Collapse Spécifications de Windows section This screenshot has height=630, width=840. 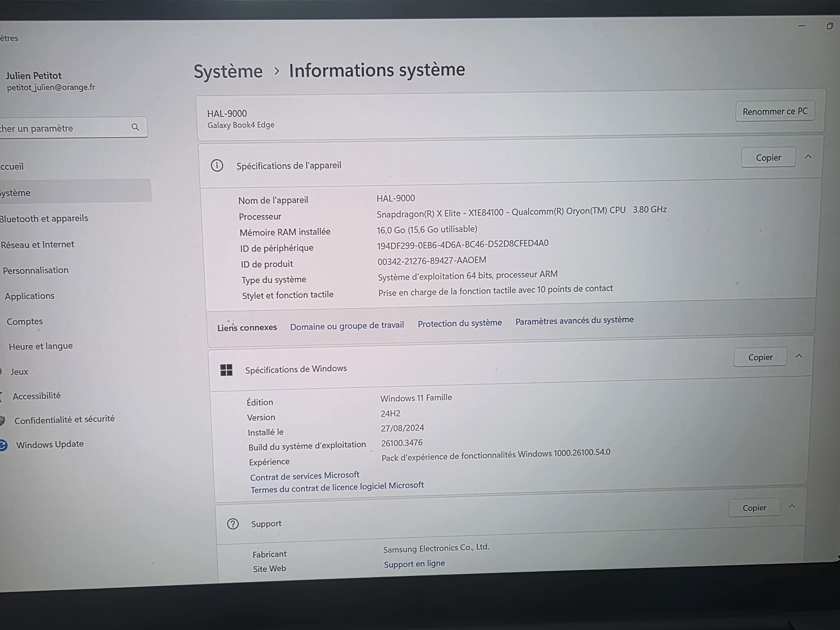coord(799,356)
